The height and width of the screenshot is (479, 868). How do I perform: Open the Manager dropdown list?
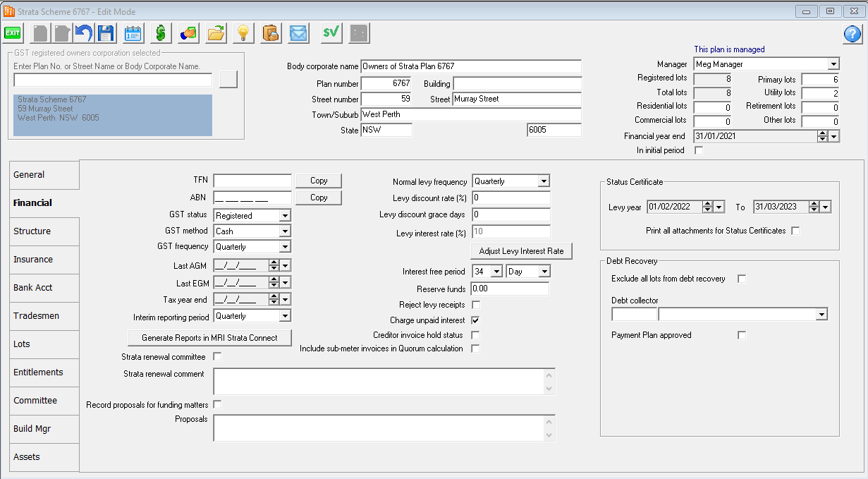[833, 64]
